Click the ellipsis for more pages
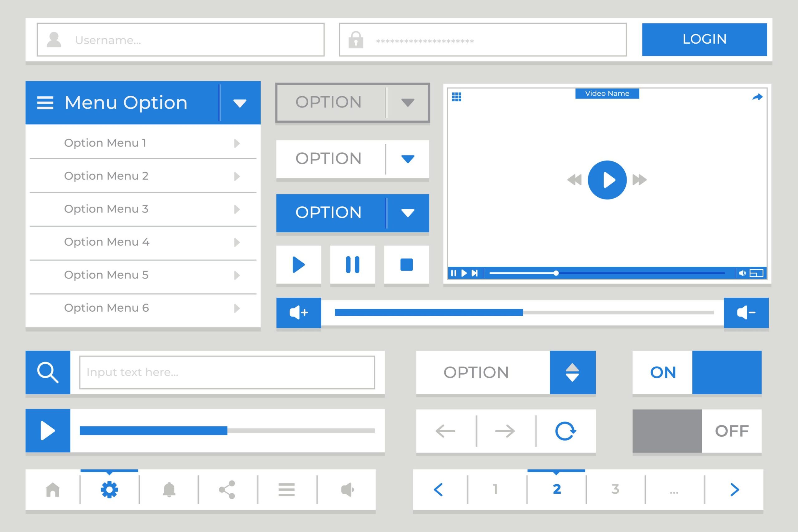 (674, 492)
